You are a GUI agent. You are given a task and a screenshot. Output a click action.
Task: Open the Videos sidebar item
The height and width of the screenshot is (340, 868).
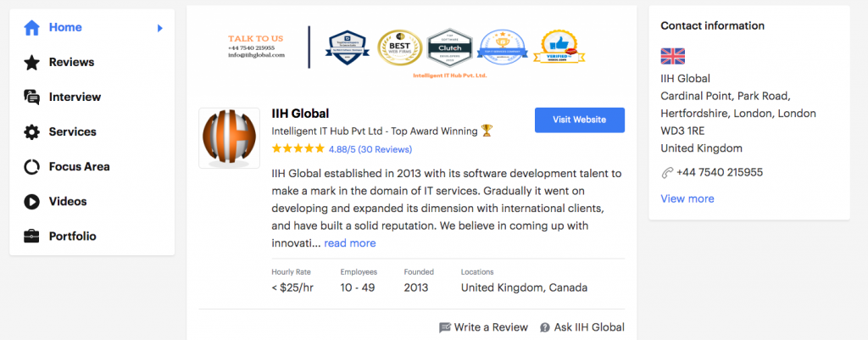[x=92, y=202]
